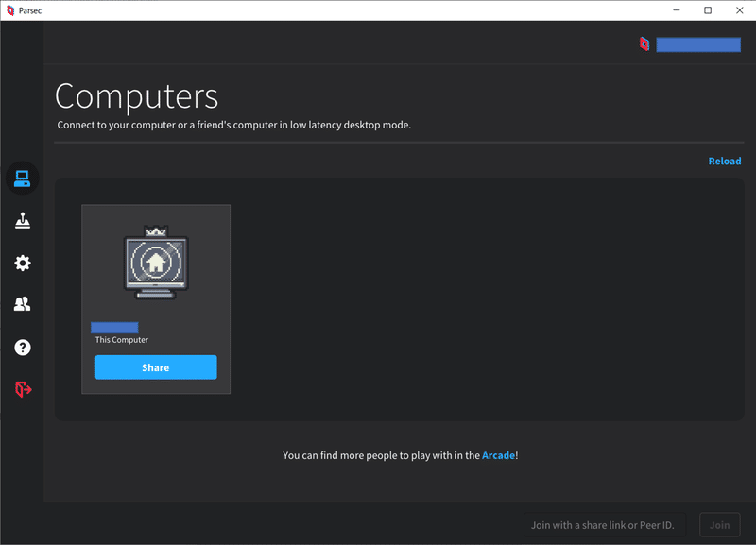Follow the Arcade link in the message

tap(498, 455)
